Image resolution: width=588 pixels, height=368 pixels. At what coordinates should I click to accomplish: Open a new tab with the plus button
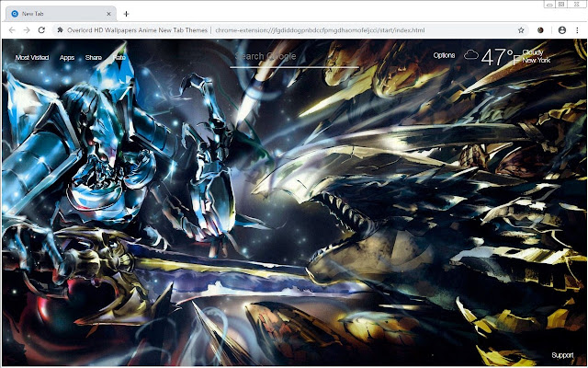tap(127, 14)
